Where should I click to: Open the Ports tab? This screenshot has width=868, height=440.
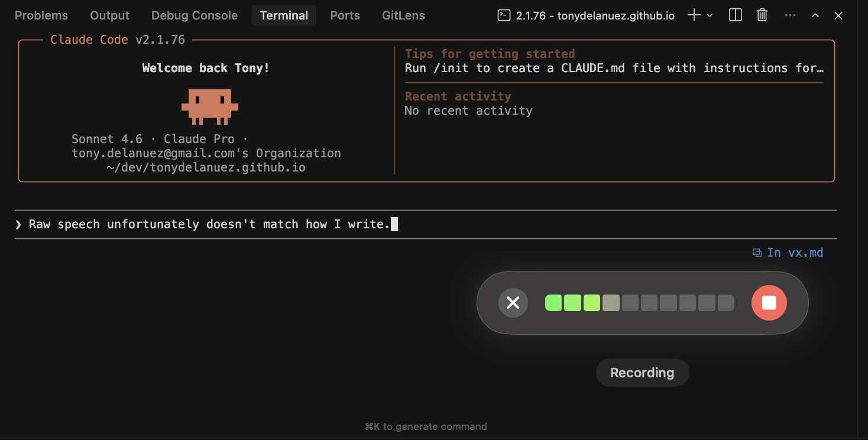pos(345,15)
